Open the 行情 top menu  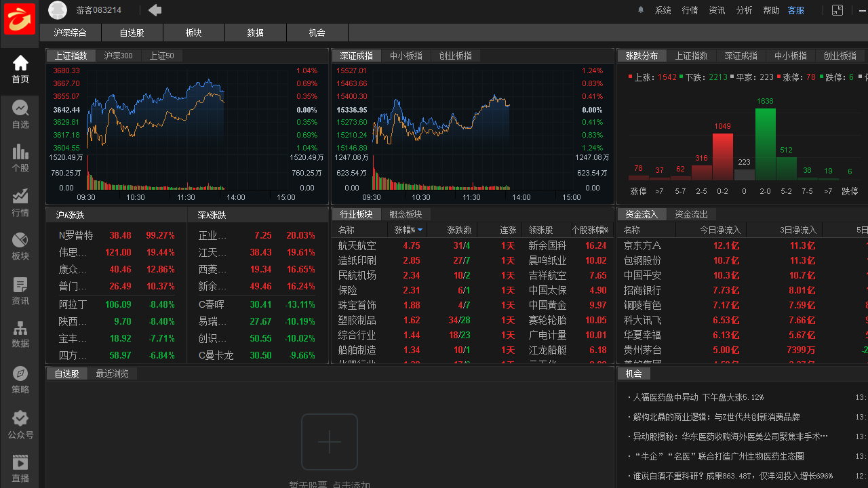click(x=690, y=10)
